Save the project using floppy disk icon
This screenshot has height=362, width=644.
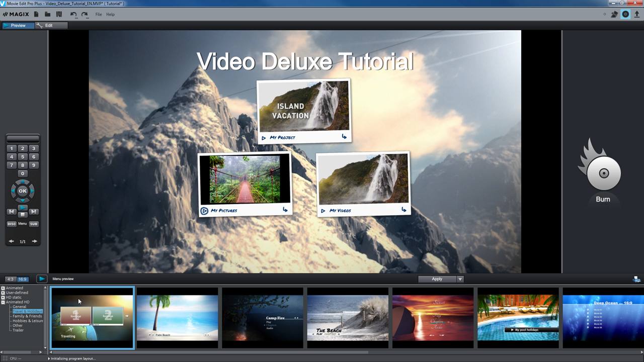(59, 14)
